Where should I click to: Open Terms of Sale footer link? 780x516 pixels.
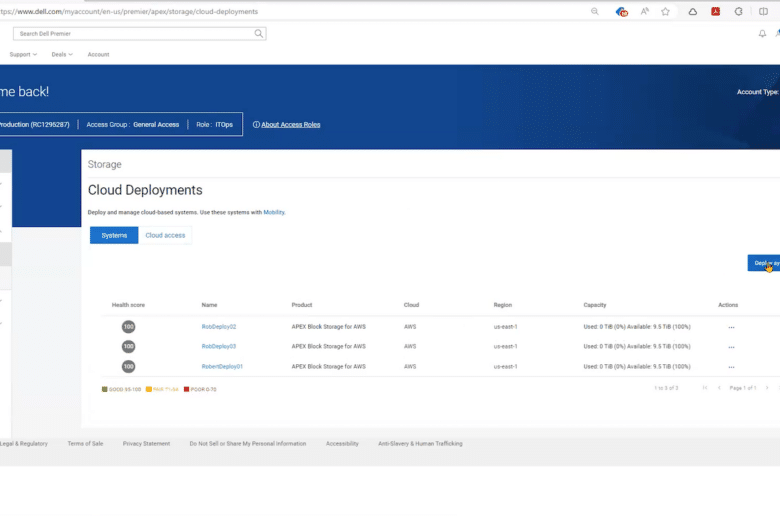coord(85,443)
